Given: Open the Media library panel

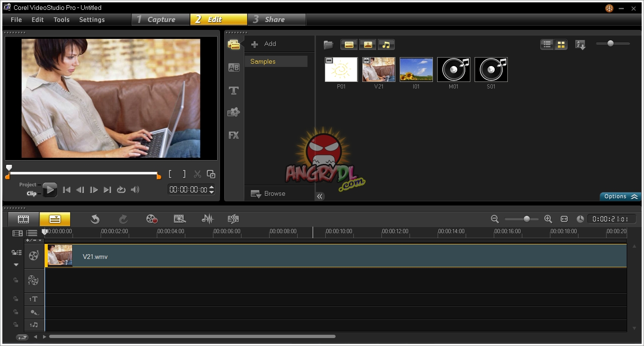Looking at the screenshot, I should tap(234, 44).
